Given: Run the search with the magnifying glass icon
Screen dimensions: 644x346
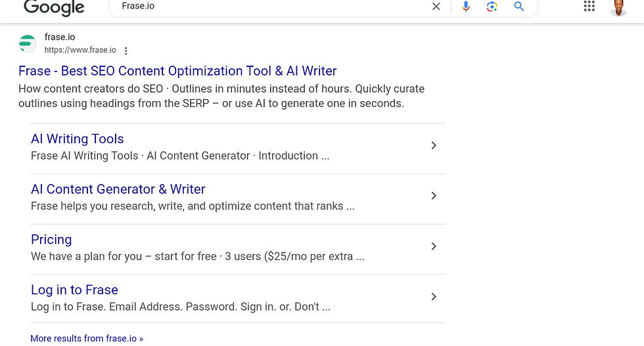Looking at the screenshot, I should pyautogui.click(x=519, y=6).
